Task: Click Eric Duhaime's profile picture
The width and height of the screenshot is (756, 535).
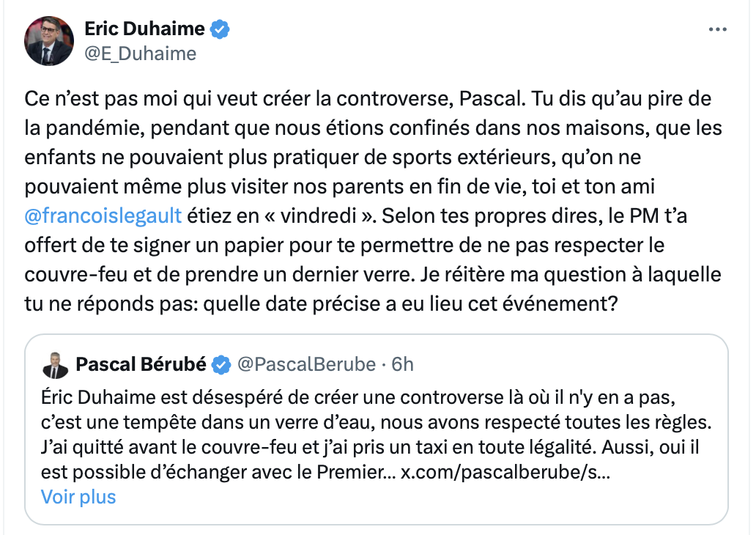Action: pos(49,41)
